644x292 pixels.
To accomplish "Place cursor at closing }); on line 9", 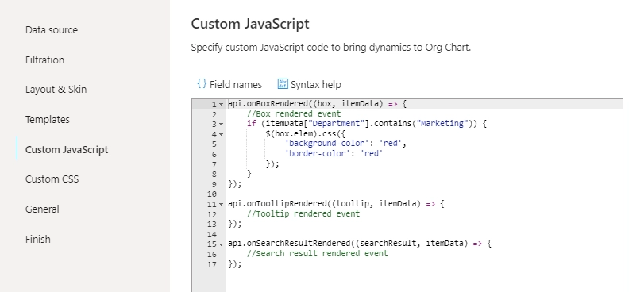I will (235, 183).
